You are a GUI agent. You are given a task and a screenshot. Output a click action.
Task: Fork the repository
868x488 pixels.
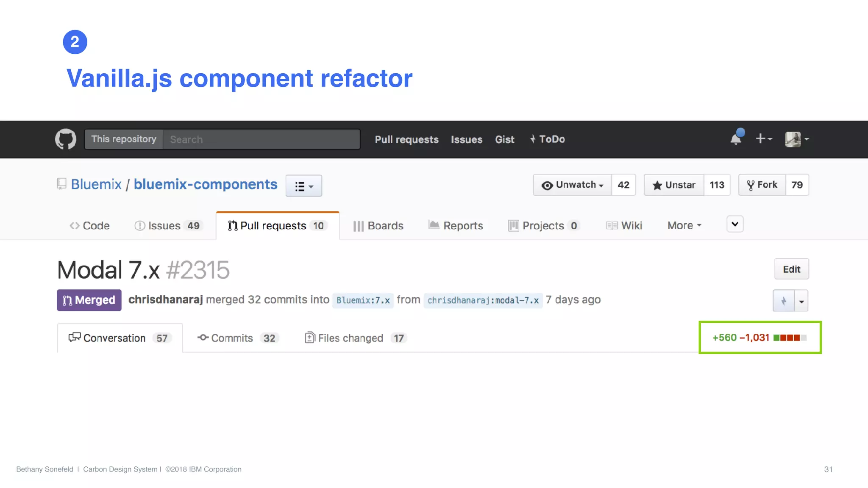(762, 185)
